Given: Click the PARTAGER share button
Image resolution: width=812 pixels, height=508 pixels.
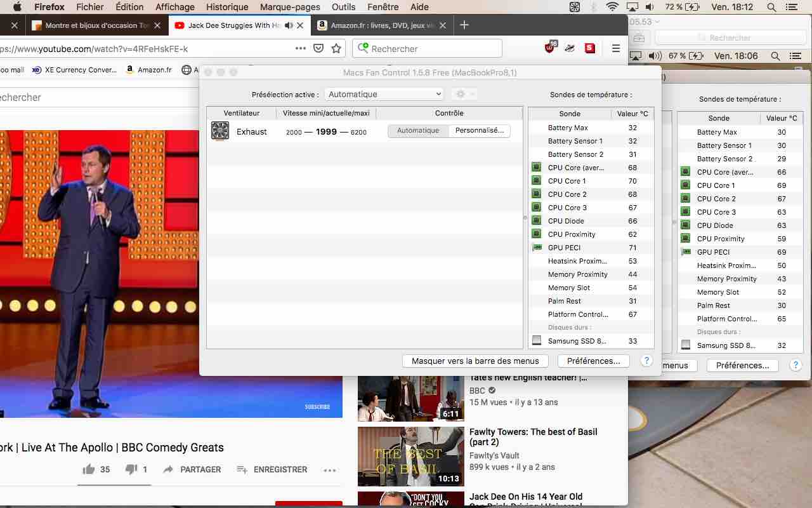Looking at the screenshot, I should pos(192,469).
